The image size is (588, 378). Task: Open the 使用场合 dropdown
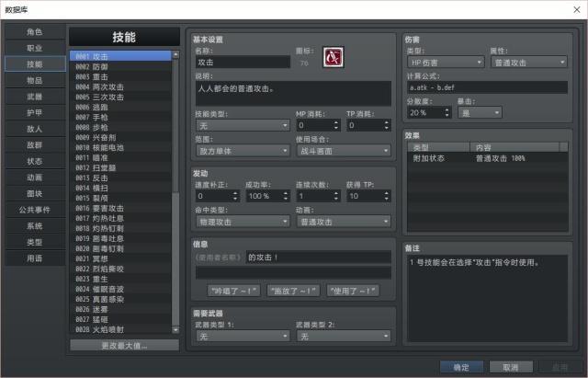click(x=344, y=151)
